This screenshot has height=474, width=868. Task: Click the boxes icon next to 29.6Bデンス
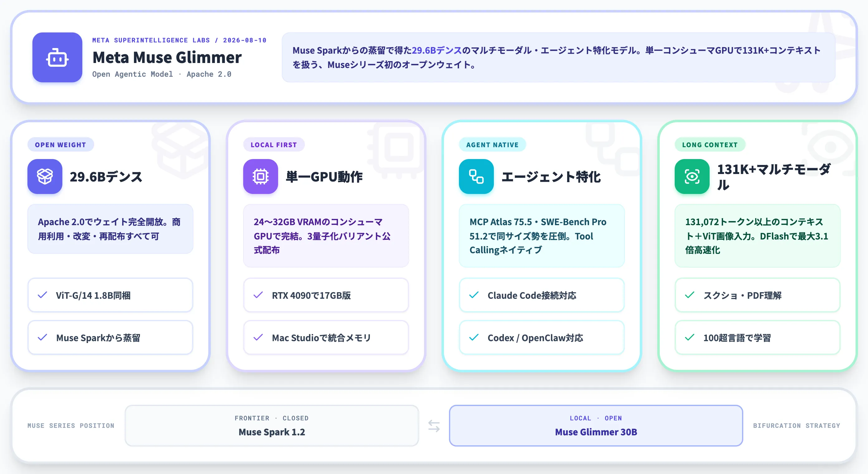(x=45, y=176)
